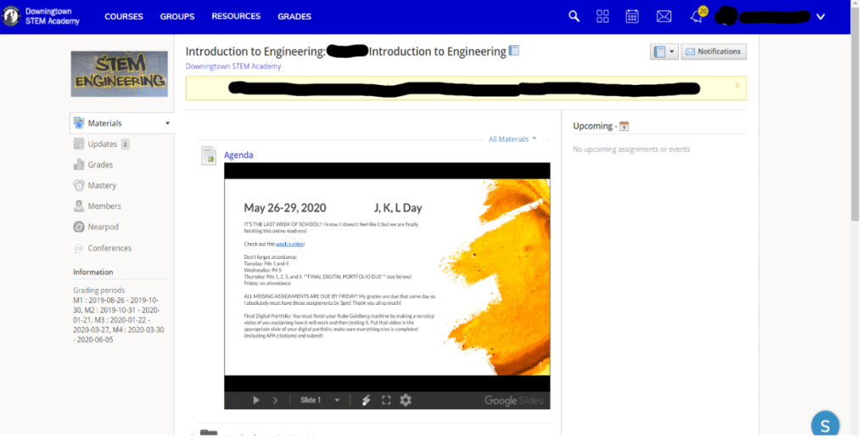Go to Updates in the sidebar
The width and height of the screenshot is (868, 440).
point(102,144)
